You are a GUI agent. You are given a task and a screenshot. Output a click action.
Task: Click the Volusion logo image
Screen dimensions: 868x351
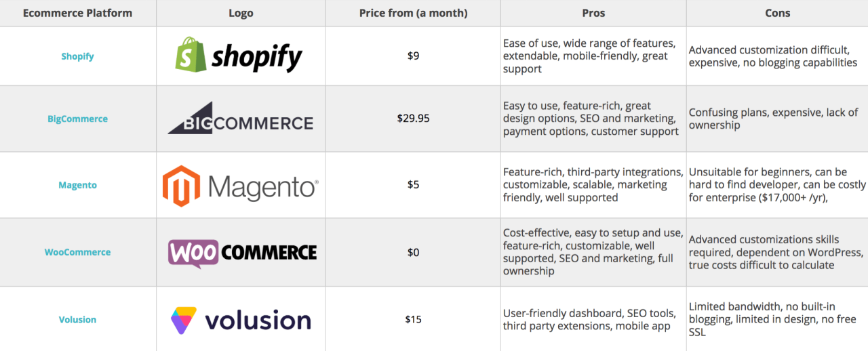coord(241,320)
